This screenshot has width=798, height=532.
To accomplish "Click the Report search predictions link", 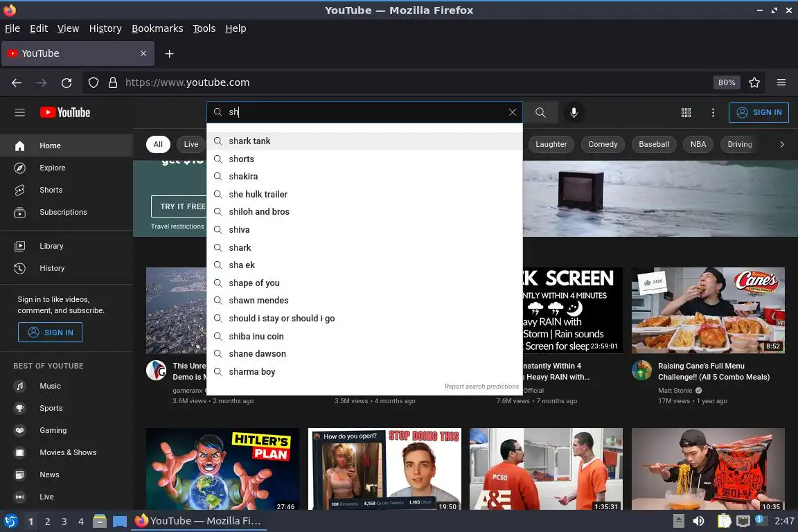I will [481, 387].
